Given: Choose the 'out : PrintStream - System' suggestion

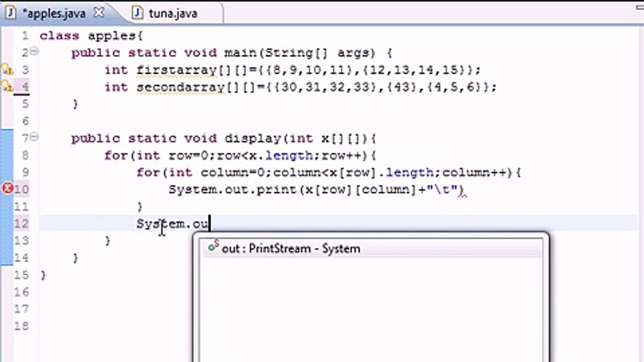Looking at the screenshot, I should (x=372, y=248).
